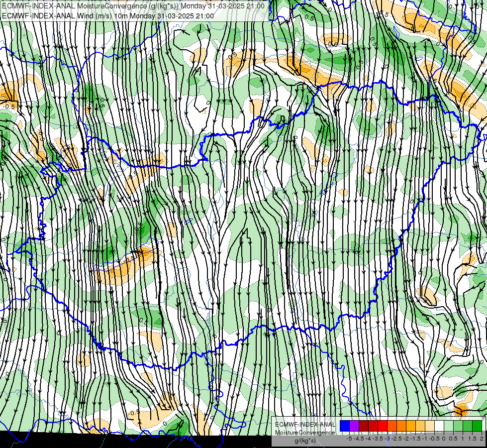
Task: Click the legend value -3.5
Action: point(378,439)
